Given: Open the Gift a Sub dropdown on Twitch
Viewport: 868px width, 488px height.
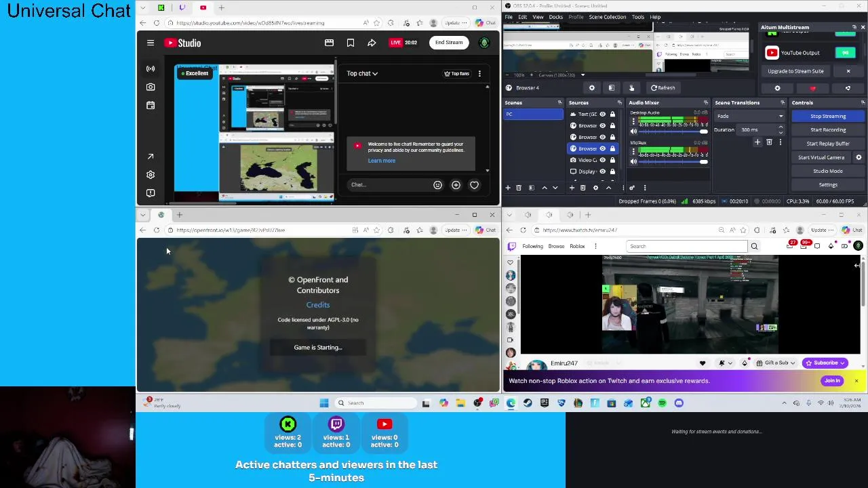Looking at the screenshot, I should point(776,363).
